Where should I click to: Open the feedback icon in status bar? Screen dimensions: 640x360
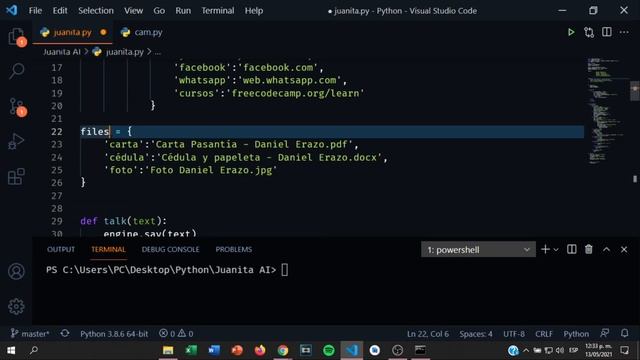605,333
